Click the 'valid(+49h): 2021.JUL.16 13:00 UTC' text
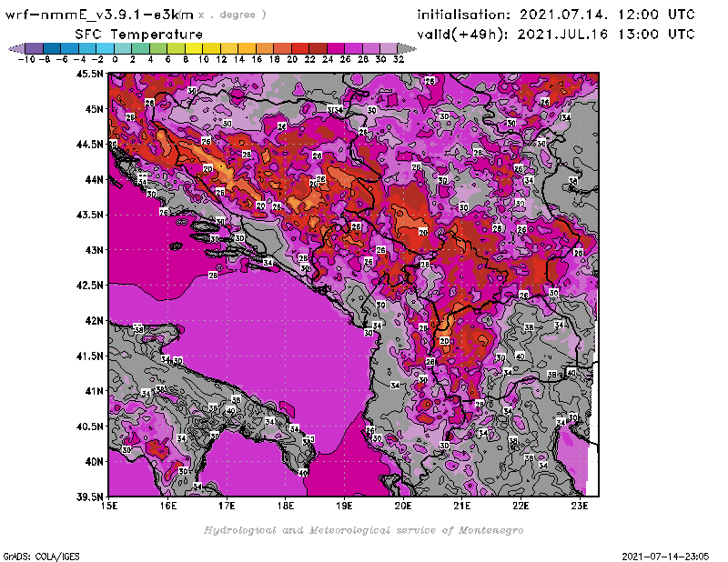Image resolution: width=728 pixels, height=562 pixels. (x=556, y=35)
